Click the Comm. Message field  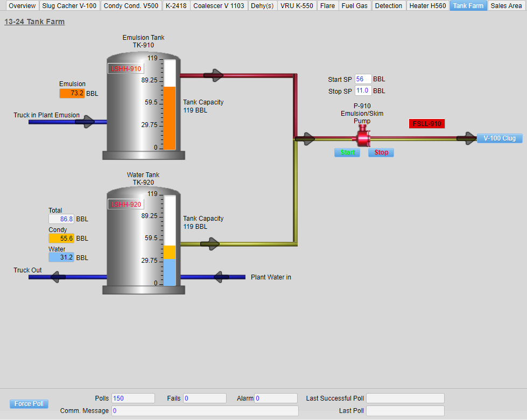click(x=205, y=411)
